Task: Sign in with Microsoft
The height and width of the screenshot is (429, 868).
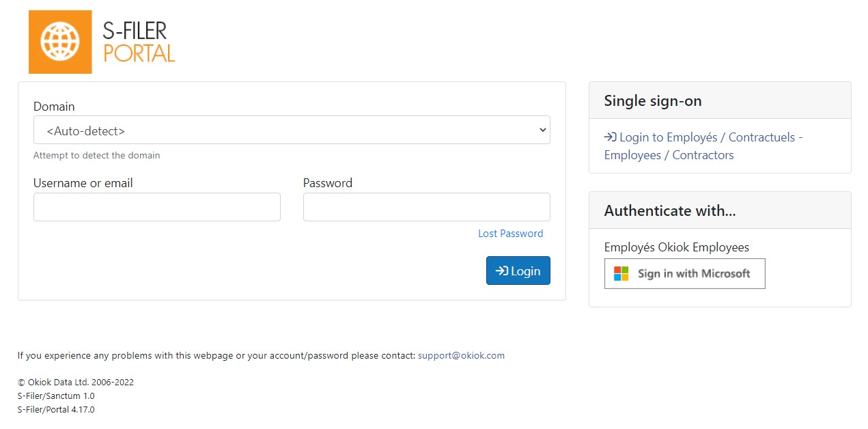Action: [x=685, y=273]
